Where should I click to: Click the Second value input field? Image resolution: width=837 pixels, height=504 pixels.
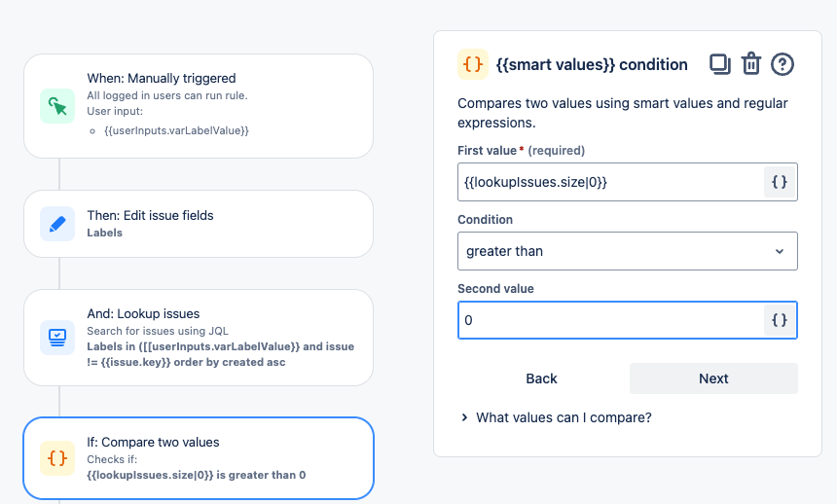click(610, 320)
